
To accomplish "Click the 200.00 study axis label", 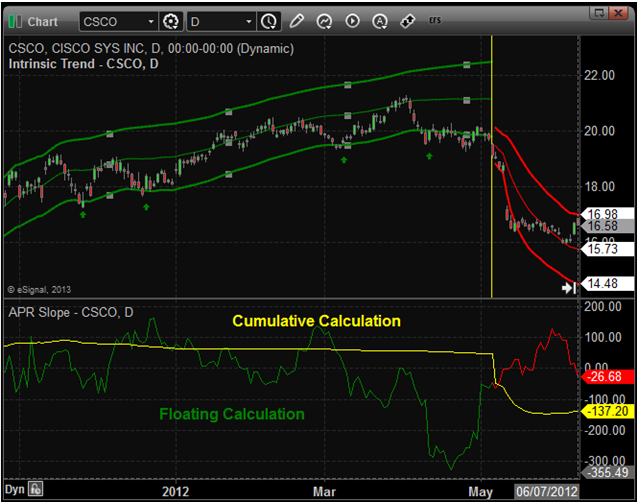I will [x=602, y=307].
